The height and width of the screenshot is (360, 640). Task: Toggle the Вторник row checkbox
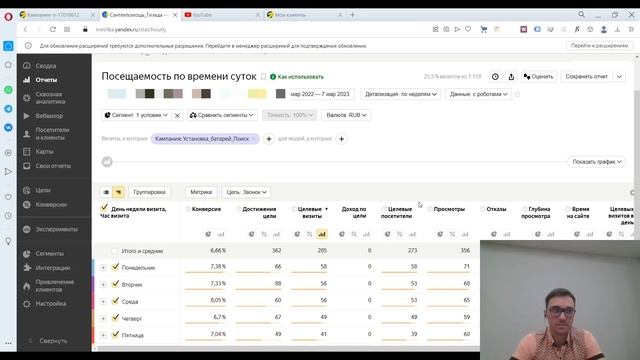coord(116,284)
